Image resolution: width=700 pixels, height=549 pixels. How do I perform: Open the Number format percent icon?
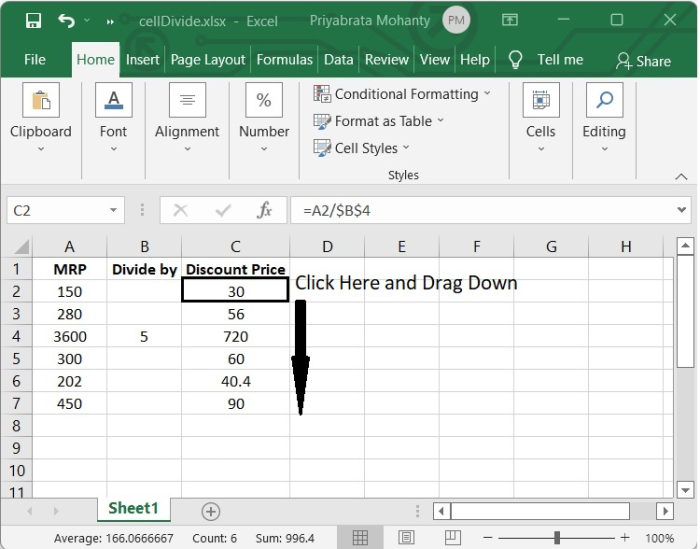coord(264,101)
